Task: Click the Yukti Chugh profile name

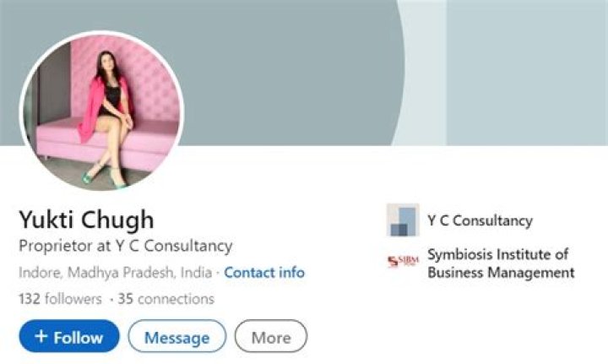Action: (86, 220)
